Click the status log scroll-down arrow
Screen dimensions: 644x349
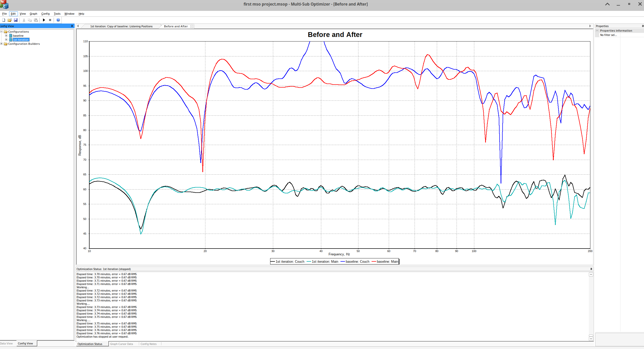591,339
